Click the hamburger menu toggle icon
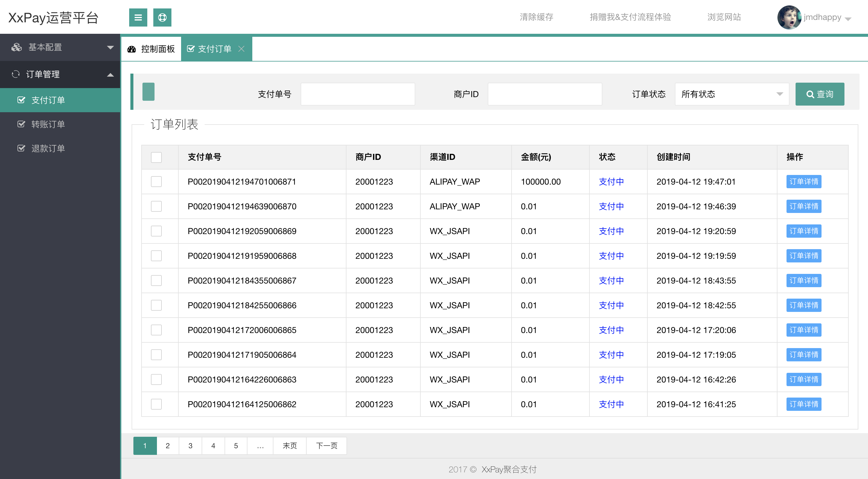Image resolution: width=868 pixels, height=479 pixels. [x=138, y=17]
